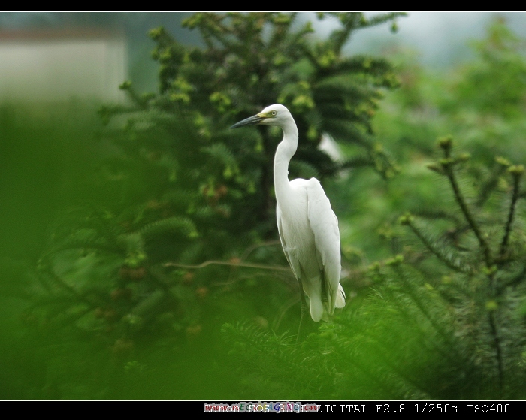Click the "F2.8" aperture text
Image resolution: width=526 pixels, height=420 pixels.
[x=390, y=409]
